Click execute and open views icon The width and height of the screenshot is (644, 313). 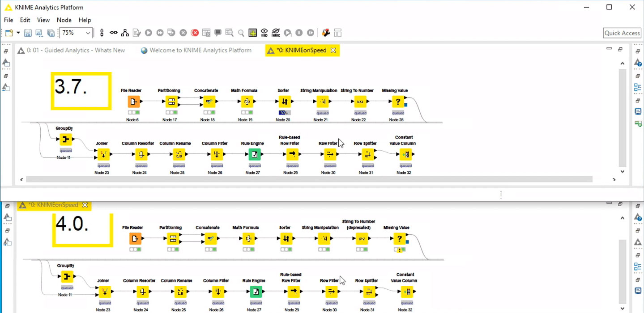click(x=171, y=33)
